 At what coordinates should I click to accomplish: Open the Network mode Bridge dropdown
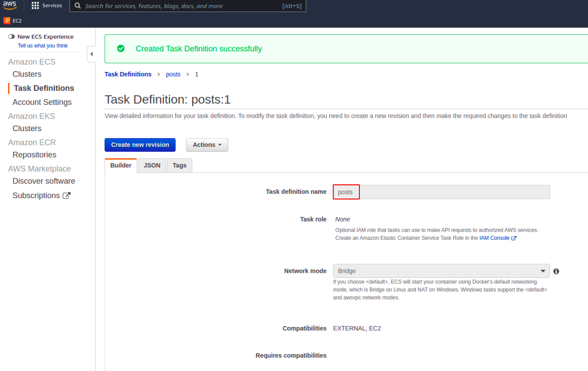[x=543, y=271]
